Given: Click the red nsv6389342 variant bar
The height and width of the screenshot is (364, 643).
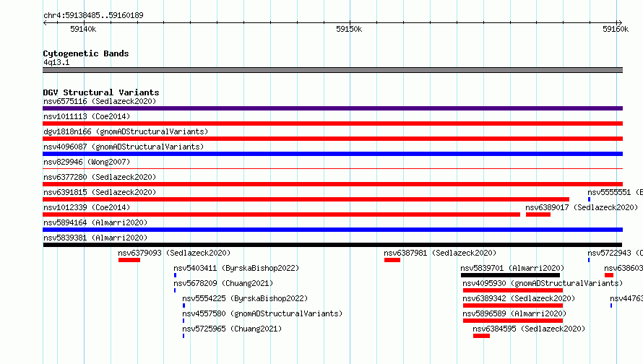Looking at the screenshot, I should click(513, 305).
